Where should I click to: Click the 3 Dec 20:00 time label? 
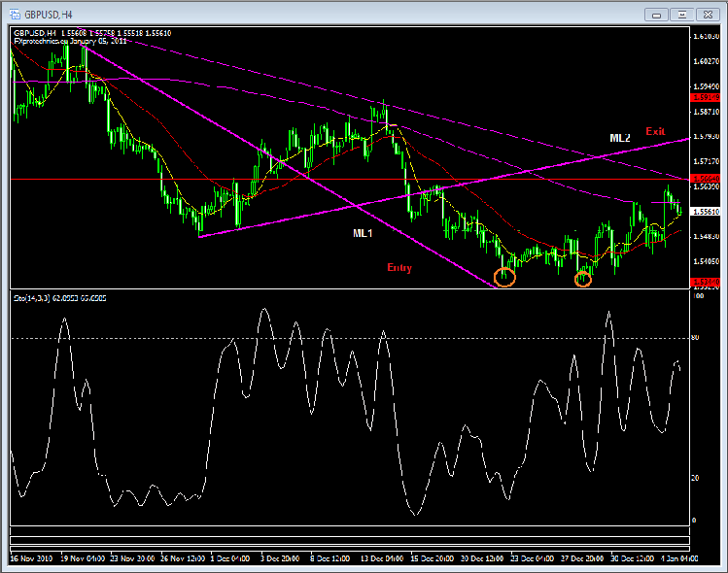point(281,558)
